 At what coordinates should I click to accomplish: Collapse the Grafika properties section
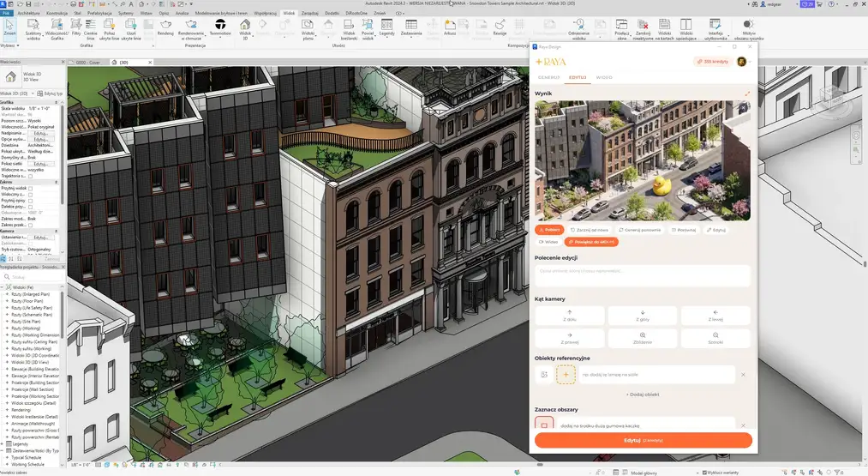[x=56, y=103]
